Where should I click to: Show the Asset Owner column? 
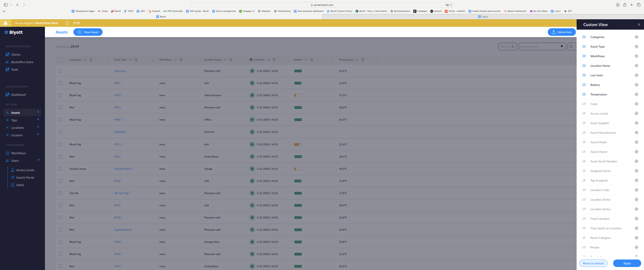(584, 152)
